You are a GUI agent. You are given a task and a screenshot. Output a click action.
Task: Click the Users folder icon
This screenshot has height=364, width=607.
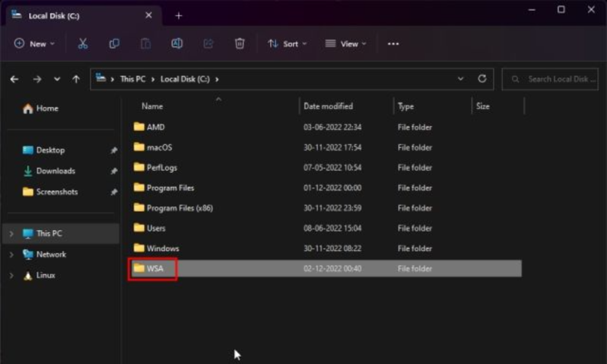[139, 228]
